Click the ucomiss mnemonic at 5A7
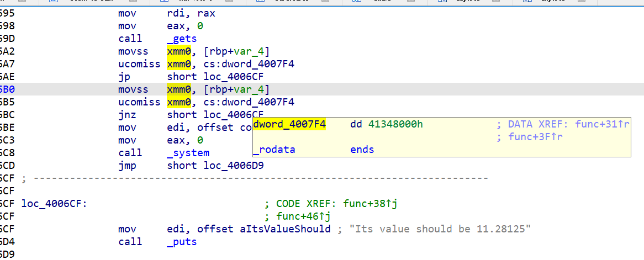This screenshot has width=644, height=260. pos(139,64)
